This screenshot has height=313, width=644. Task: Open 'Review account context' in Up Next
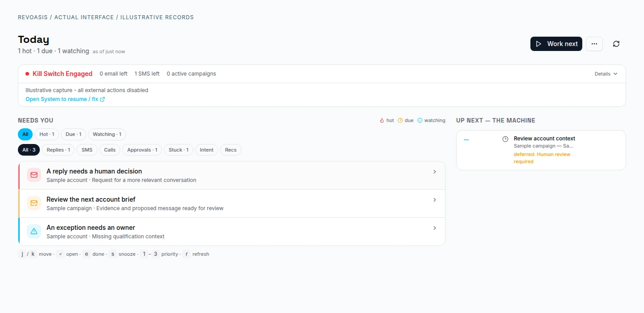point(544,139)
